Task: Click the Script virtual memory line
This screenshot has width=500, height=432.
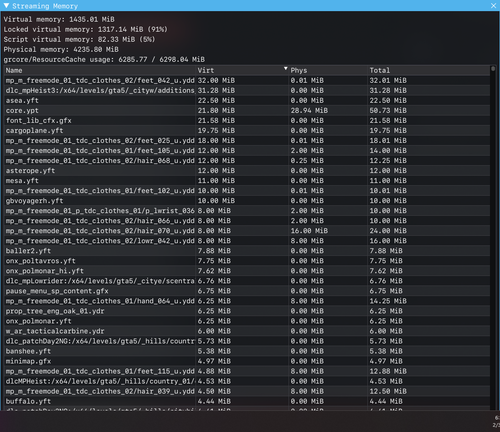Action: [x=79, y=39]
